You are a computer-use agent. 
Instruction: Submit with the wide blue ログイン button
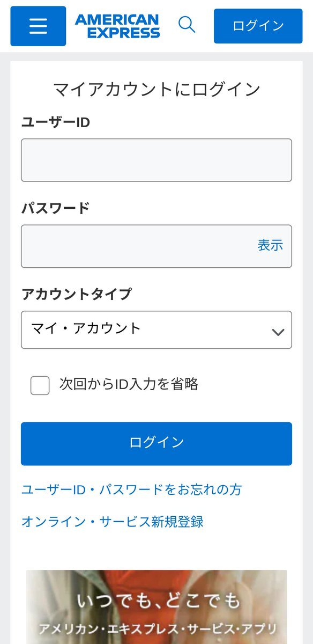[x=156, y=443]
